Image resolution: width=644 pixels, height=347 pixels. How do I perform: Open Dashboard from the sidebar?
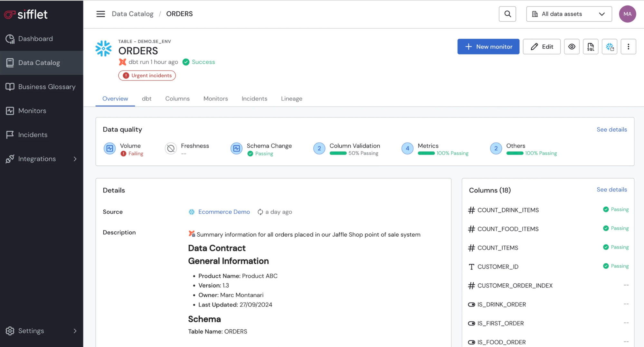(35, 39)
